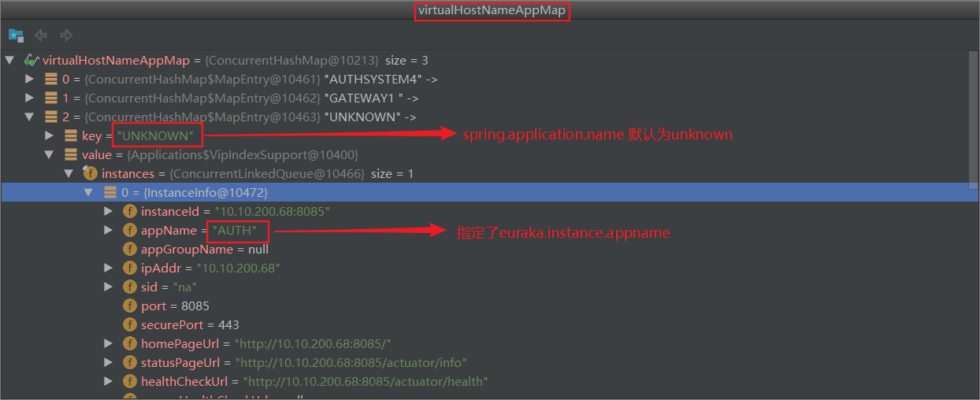This screenshot has width=980, height=400.
Task: Click the forward arrow toolbar icon
Action: [66, 35]
